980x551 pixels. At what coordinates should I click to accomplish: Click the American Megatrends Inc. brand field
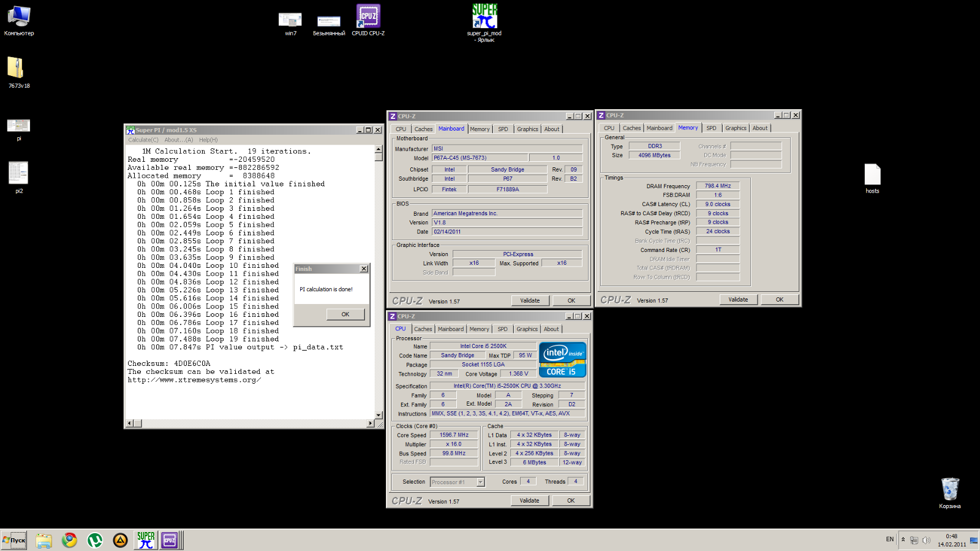(507, 213)
